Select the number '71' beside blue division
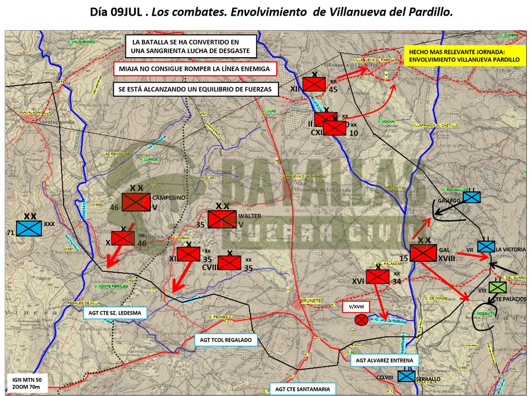Image resolution: width=532 pixels, height=396 pixels. click(10, 232)
